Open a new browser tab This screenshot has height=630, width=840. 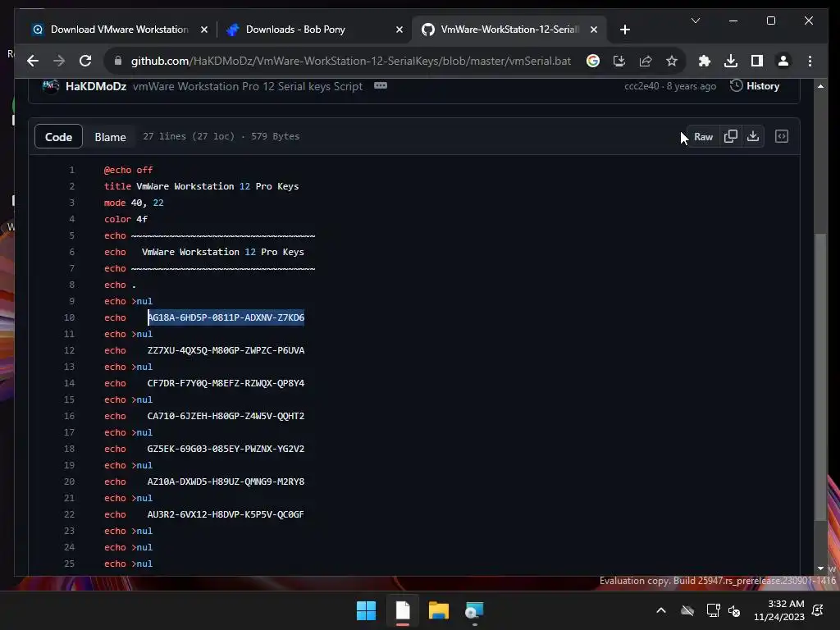pyautogui.click(x=624, y=30)
